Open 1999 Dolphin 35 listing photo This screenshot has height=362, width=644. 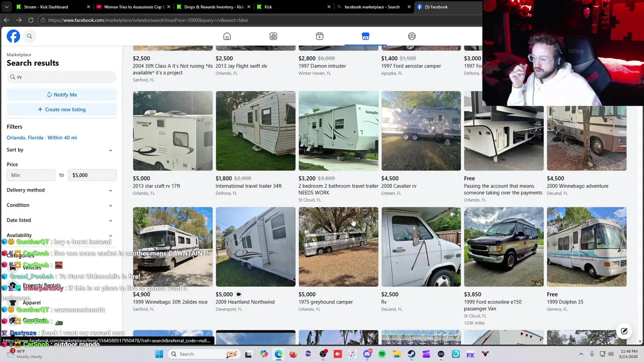[x=587, y=247]
